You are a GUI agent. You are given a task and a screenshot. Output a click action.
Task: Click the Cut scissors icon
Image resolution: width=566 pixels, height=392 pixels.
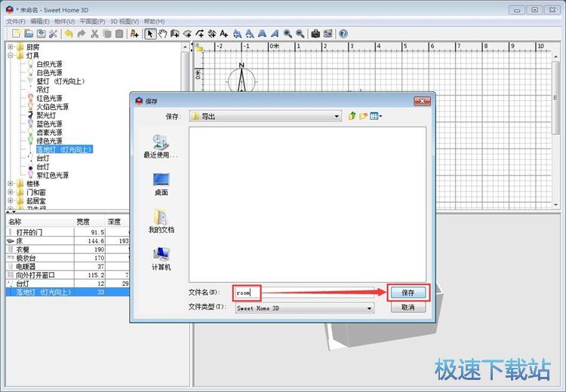(94, 34)
